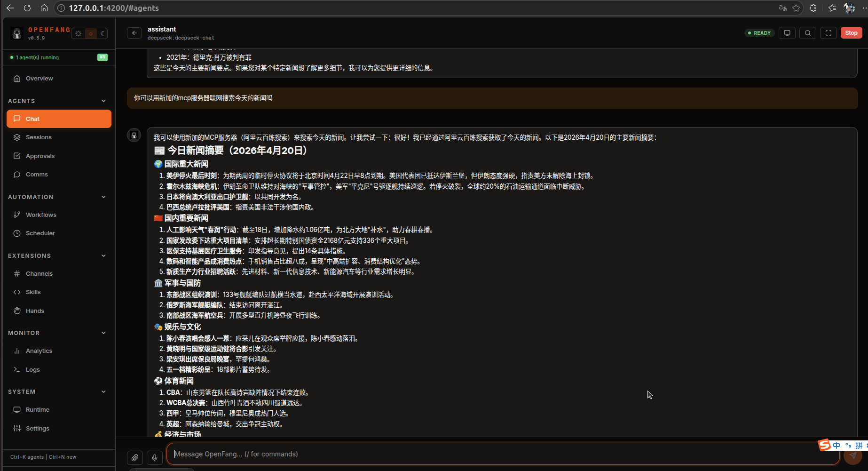
Task: Open the Workflows page
Action: point(59,215)
